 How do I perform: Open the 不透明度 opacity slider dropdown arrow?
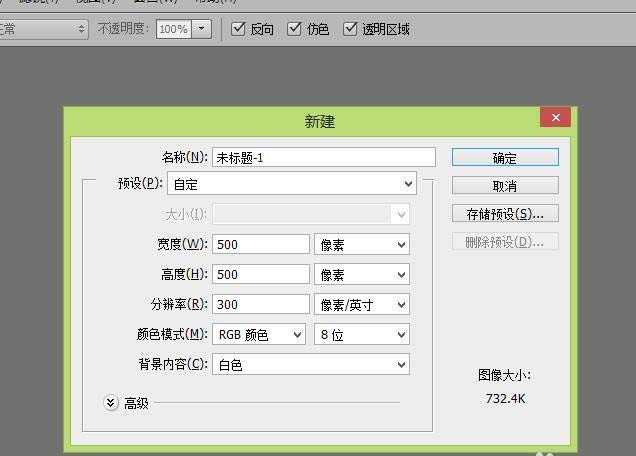click(x=202, y=29)
